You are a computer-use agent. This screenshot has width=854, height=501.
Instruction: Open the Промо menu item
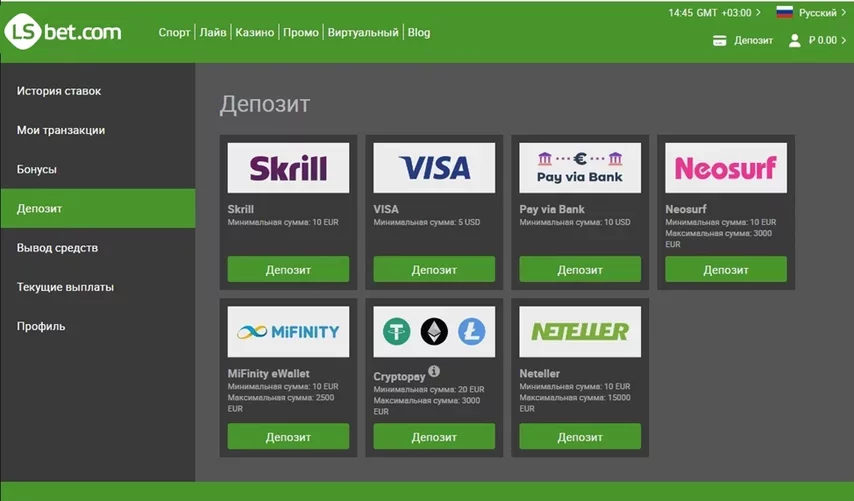[x=301, y=32]
